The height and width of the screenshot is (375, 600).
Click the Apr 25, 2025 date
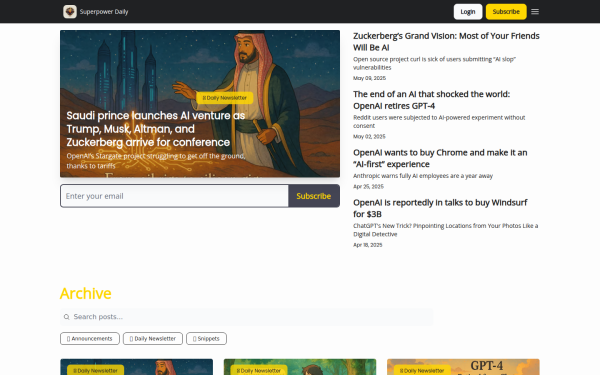[x=368, y=187]
